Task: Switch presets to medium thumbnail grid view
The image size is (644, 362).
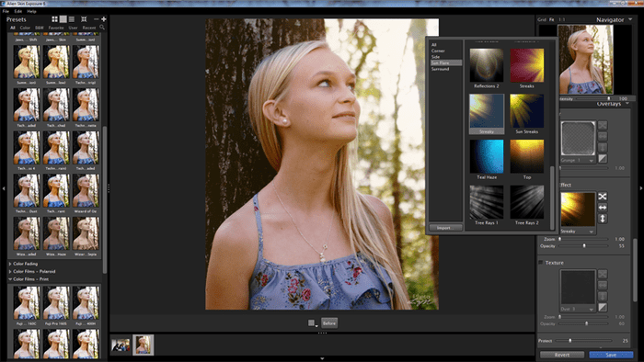Action: coord(63,19)
